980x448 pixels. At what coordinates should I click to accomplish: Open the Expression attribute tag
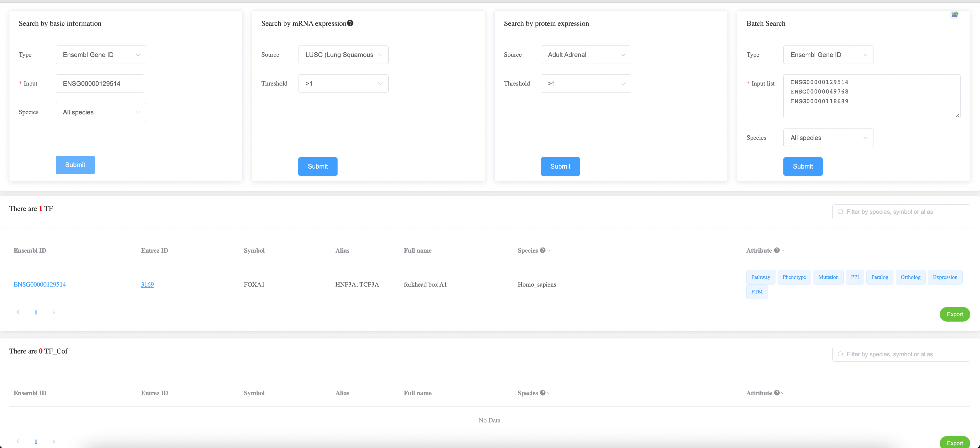945,277
